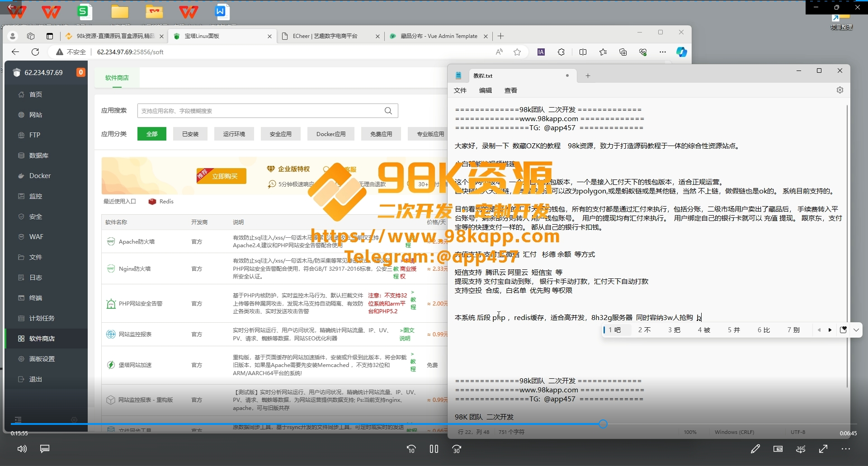Open the Copilot icon in browser
Image resolution: width=868 pixels, height=466 pixels.
[x=682, y=52]
